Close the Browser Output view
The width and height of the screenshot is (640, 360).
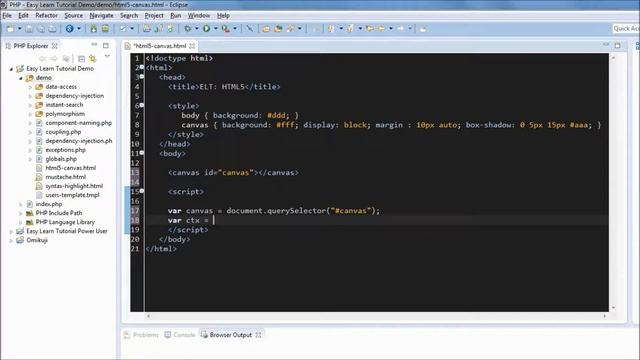tap(258, 335)
